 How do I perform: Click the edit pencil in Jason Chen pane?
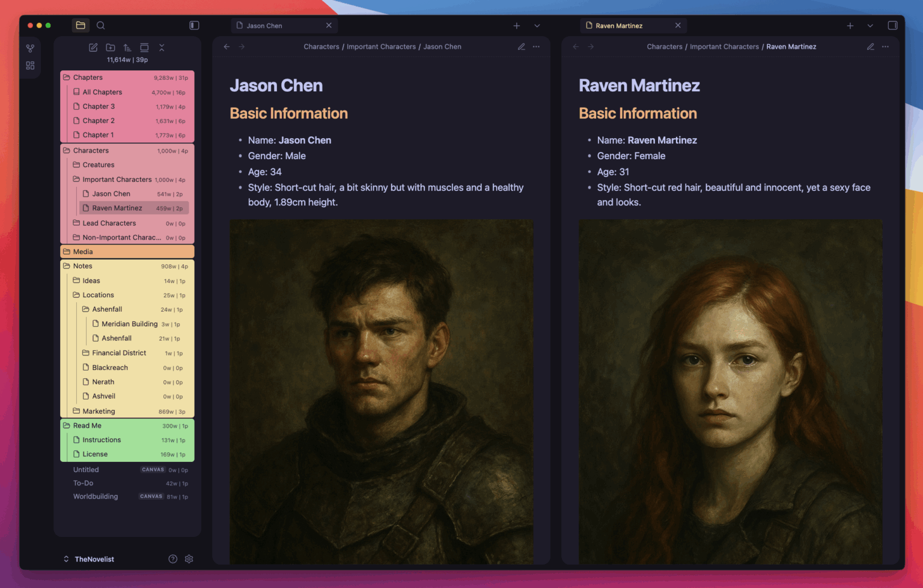tap(521, 47)
